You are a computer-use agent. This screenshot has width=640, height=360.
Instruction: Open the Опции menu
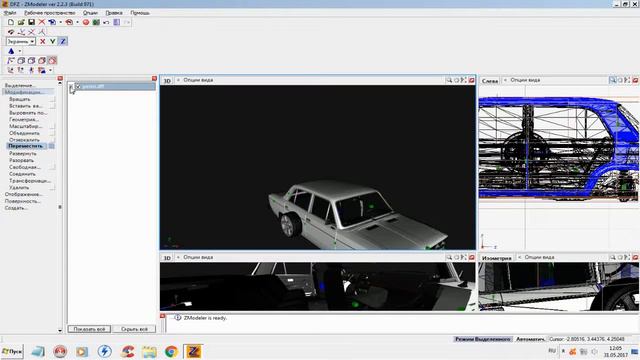90,13
